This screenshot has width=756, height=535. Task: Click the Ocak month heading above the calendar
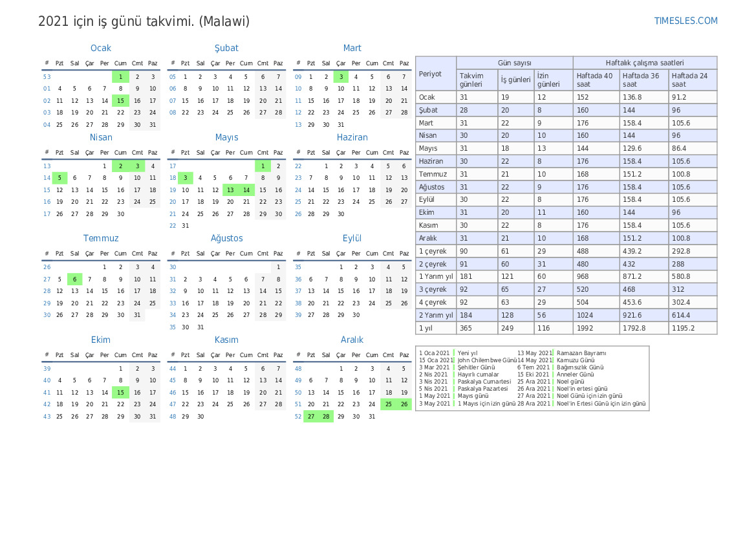101,48
